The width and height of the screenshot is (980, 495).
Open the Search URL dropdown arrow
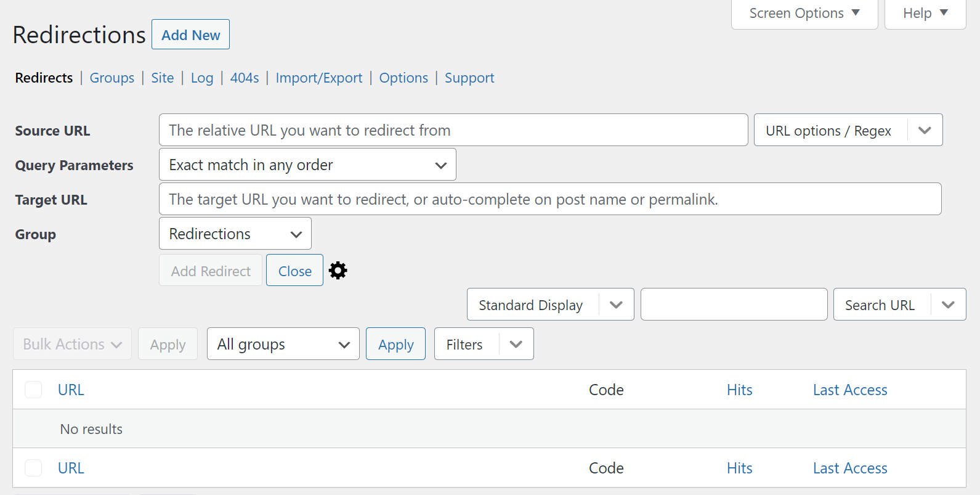947,305
